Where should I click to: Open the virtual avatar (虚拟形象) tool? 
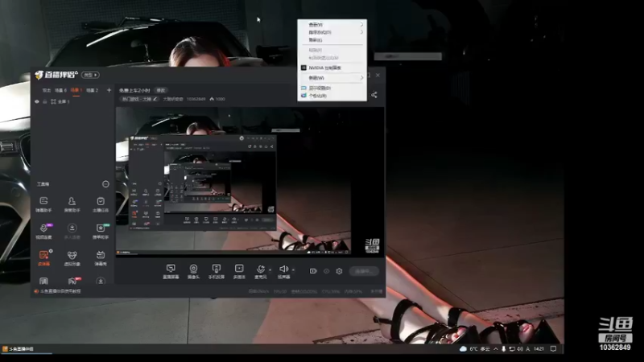[x=72, y=258]
